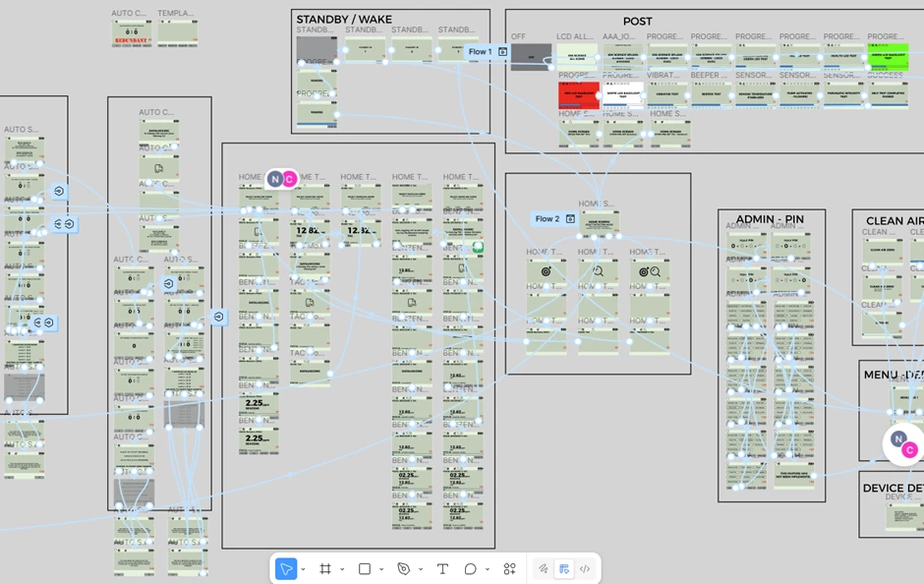Select the BEEPER test frame
The image size is (924, 584).
click(712, 95)
